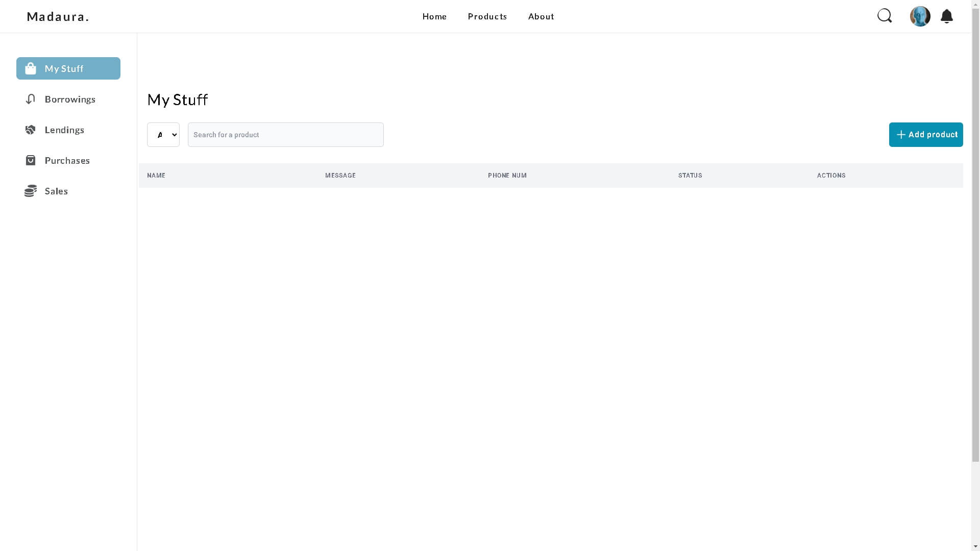Screen dimensions: 980x551
Task: Click the page vertical scrollbar thumb
Action: pyautogui.click(x=975, y=235)
